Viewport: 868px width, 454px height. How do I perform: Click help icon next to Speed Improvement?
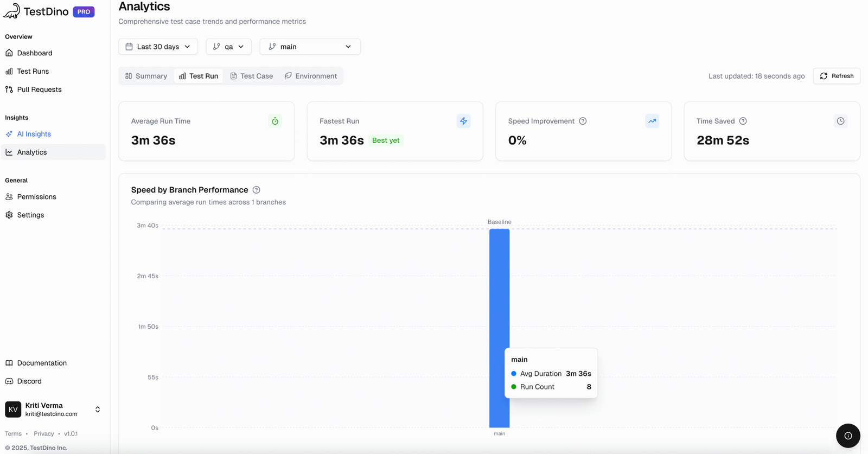pyautogui.click(x=583, y=121)
